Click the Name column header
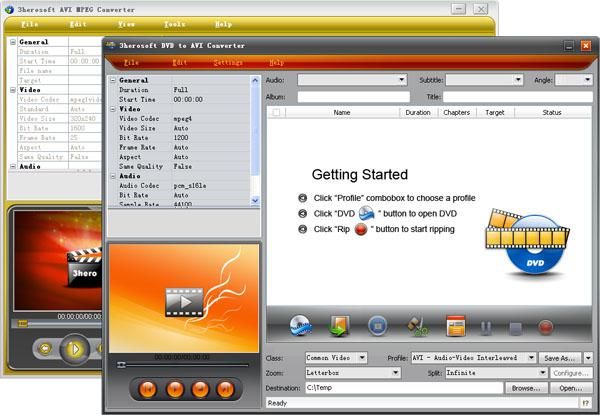The height and width of the screenshot is (415, 600). point(342,112)
